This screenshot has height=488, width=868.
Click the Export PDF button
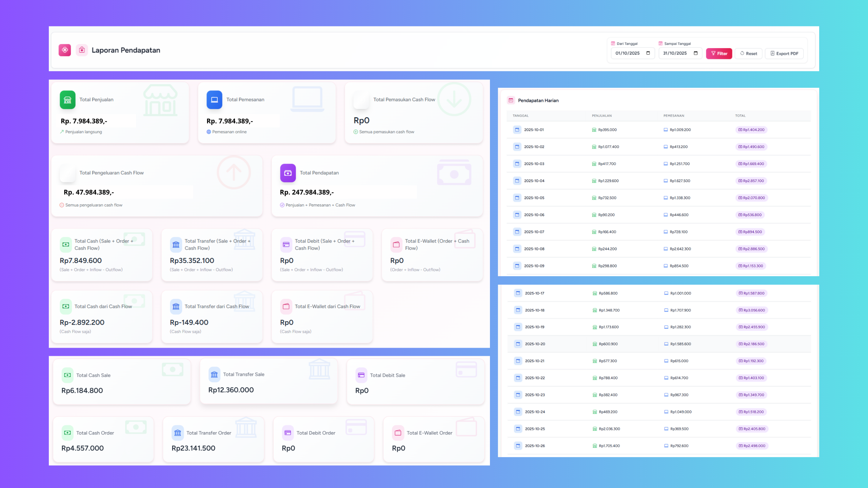click(784, 54)
